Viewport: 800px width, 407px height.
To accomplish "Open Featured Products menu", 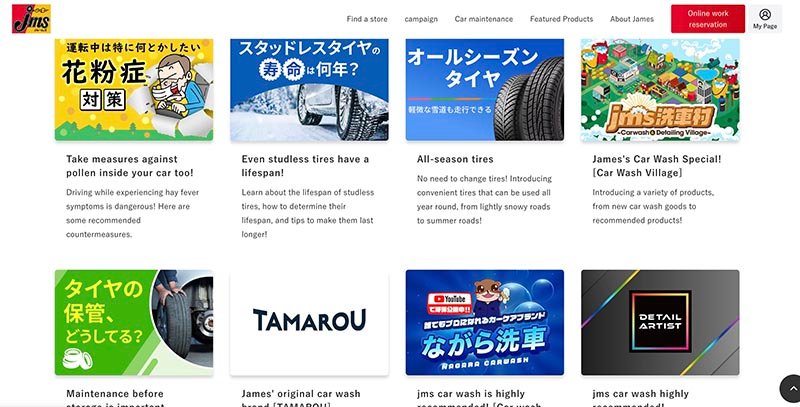I will [x=561, y=19].
